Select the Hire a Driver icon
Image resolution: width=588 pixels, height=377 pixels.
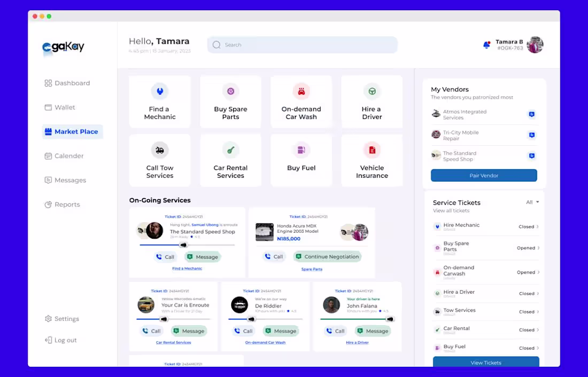372,91
